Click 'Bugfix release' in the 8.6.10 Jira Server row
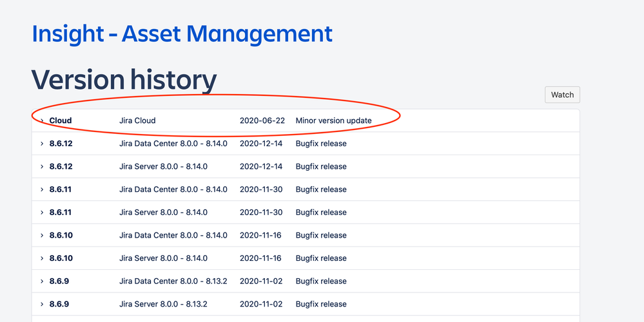This screenshot has width=644, height=322. tap(321, 258)
